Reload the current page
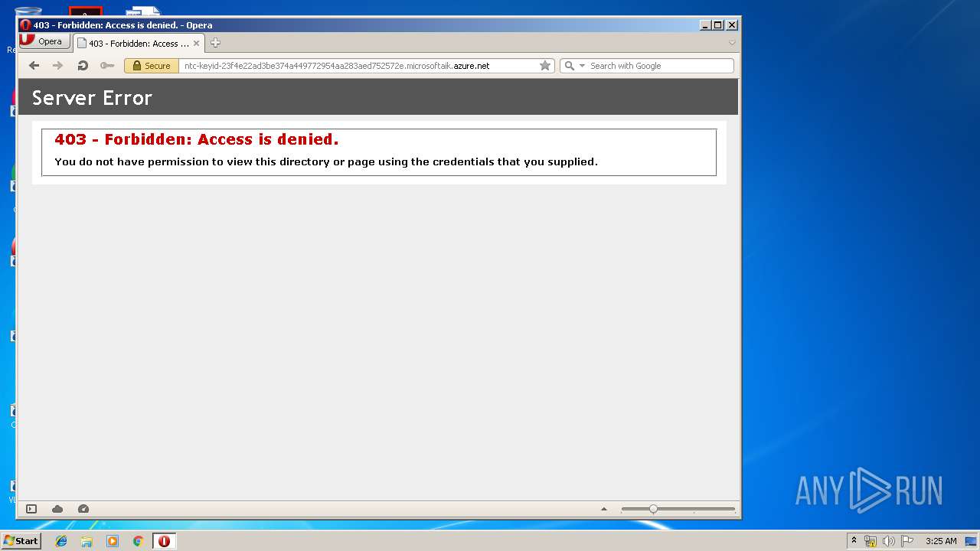This screenshot has width=980, height=551. pyautogui.click(x=83, y=66)
